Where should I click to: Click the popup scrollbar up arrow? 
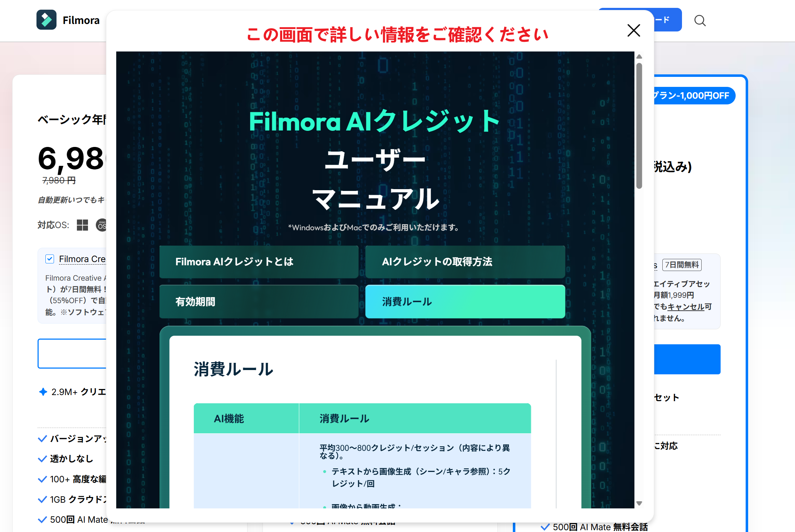[x=639, y=56]
